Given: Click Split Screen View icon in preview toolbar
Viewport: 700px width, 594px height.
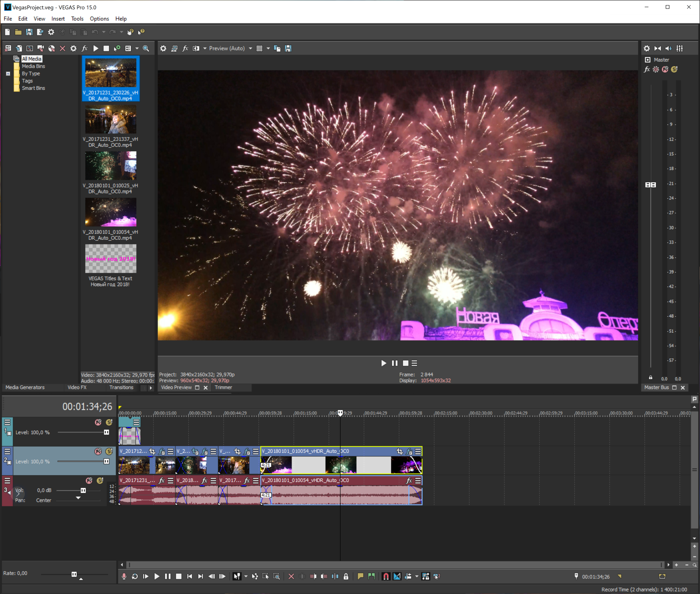Looking at the screenshot, I should click(x=196, y=49).
